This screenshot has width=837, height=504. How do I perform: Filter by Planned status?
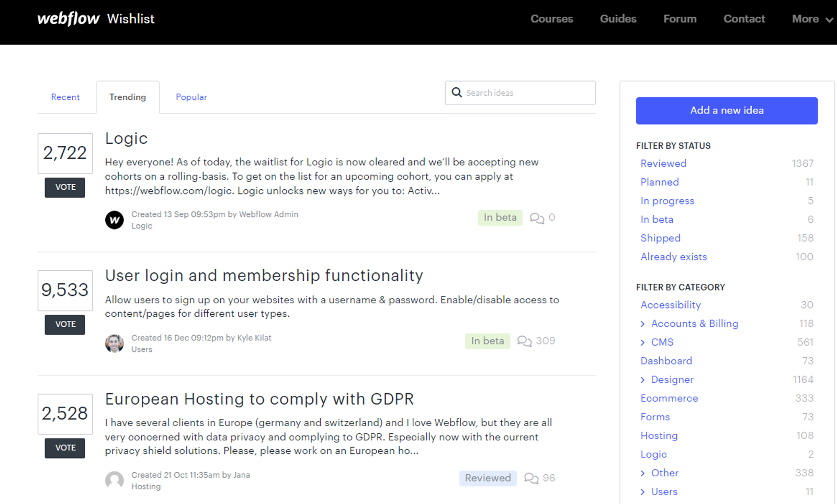[x=660, y=182]
